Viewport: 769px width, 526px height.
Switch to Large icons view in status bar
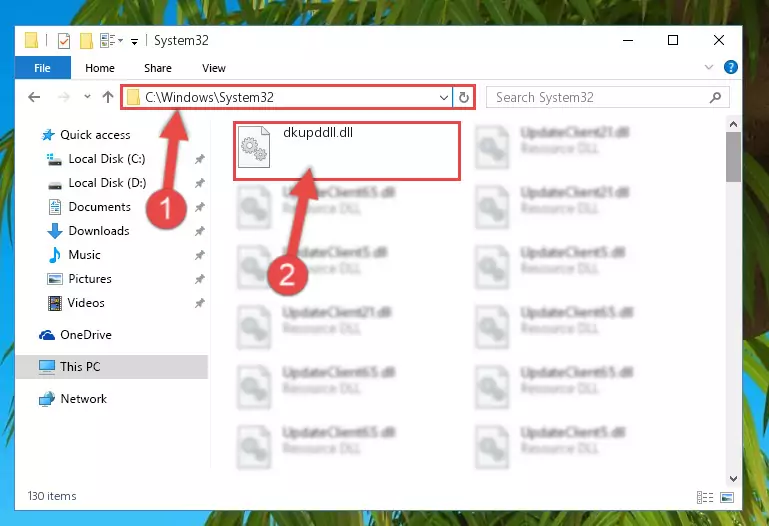(727, 498)
